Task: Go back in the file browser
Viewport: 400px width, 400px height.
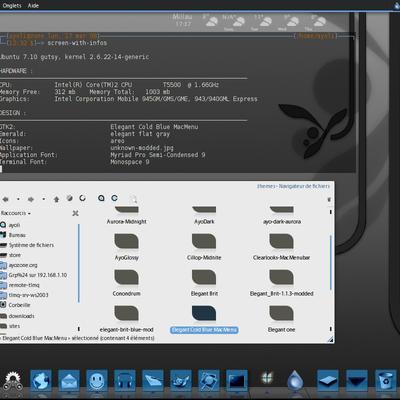Action: pos(5,199)
